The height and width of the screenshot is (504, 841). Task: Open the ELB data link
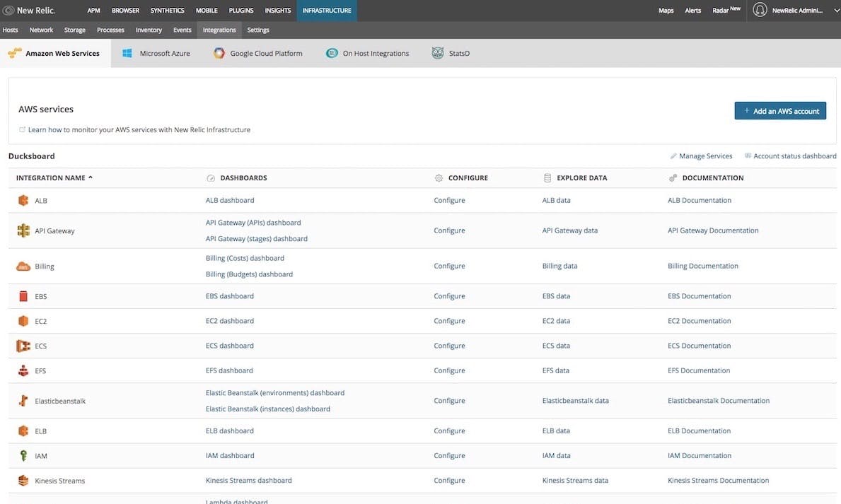click(x=556, y=430)
